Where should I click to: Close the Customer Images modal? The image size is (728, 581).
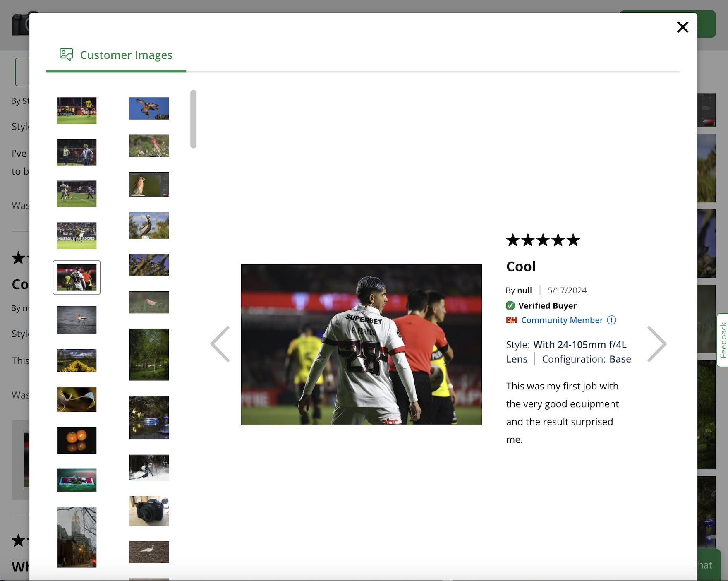pyautogui.click(x=682, y=27)
